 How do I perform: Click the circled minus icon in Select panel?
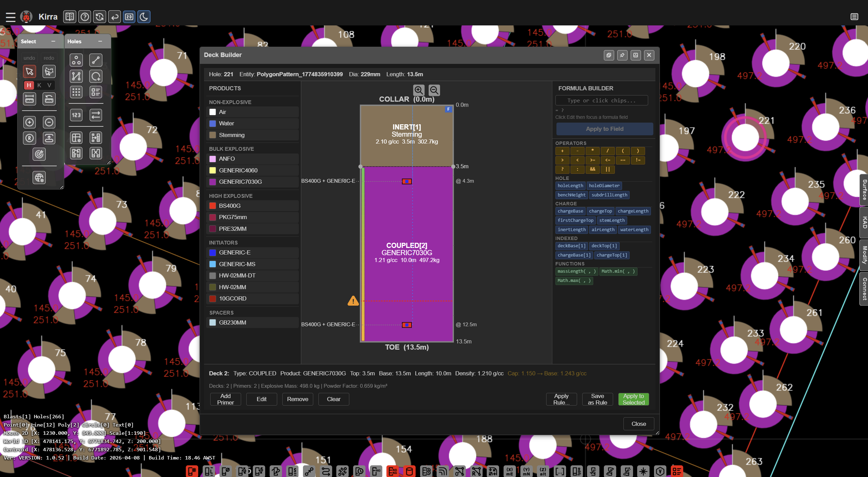pos(49,122)
